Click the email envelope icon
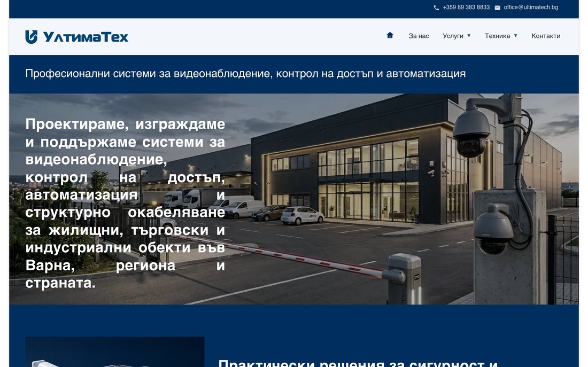Screen dimensions: 588x367 (x=497, y=7)
